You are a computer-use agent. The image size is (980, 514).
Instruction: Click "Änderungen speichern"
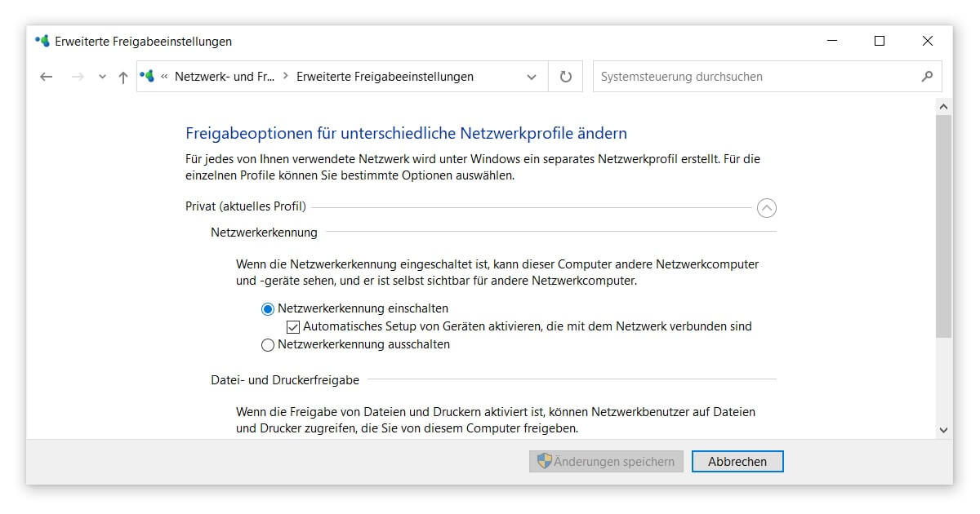(x=606, y=461)
